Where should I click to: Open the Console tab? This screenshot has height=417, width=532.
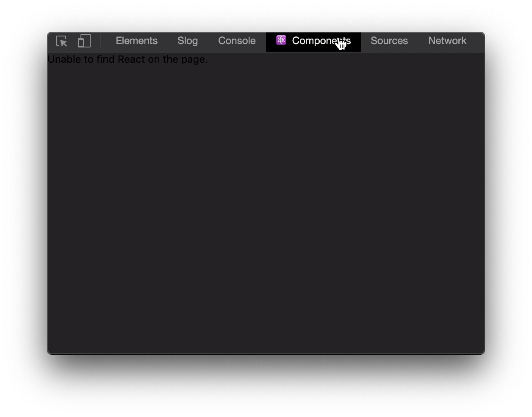point(236,41)
